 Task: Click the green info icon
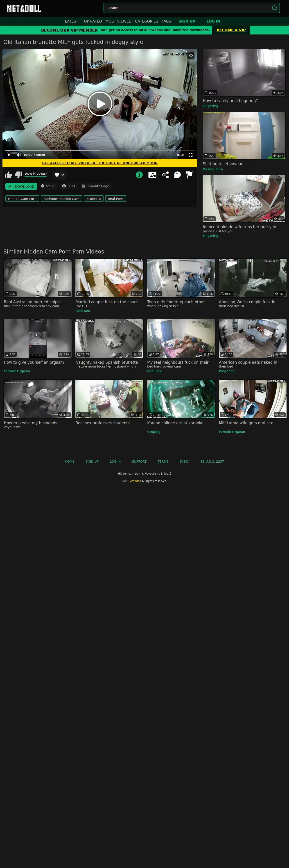tap(139, 175)
